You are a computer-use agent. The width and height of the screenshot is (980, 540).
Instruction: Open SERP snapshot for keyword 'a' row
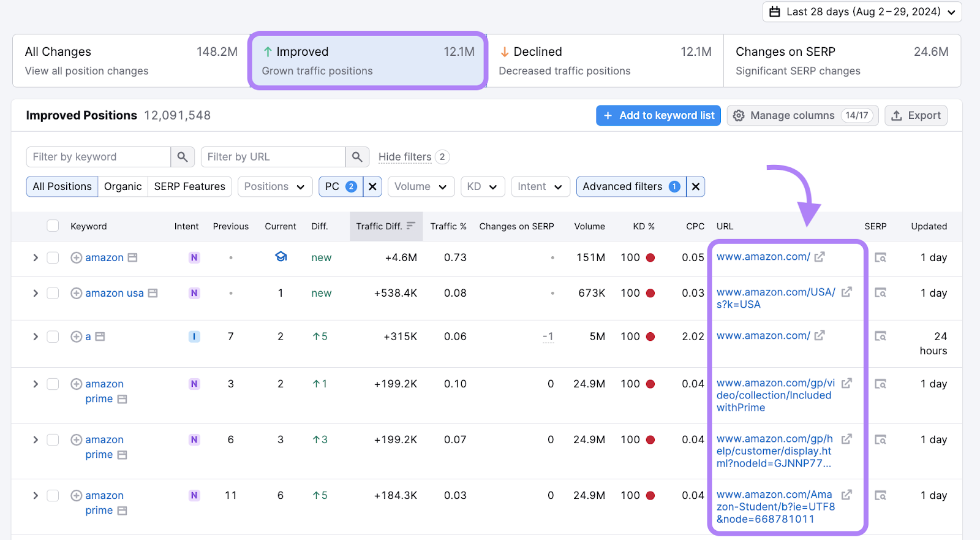pos(880,337)
